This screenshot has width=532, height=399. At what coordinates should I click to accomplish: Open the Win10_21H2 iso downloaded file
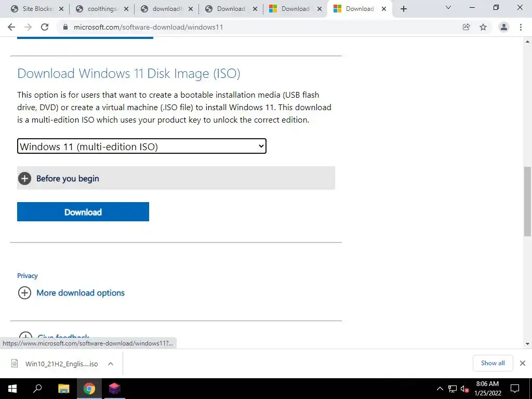point(61,364)
